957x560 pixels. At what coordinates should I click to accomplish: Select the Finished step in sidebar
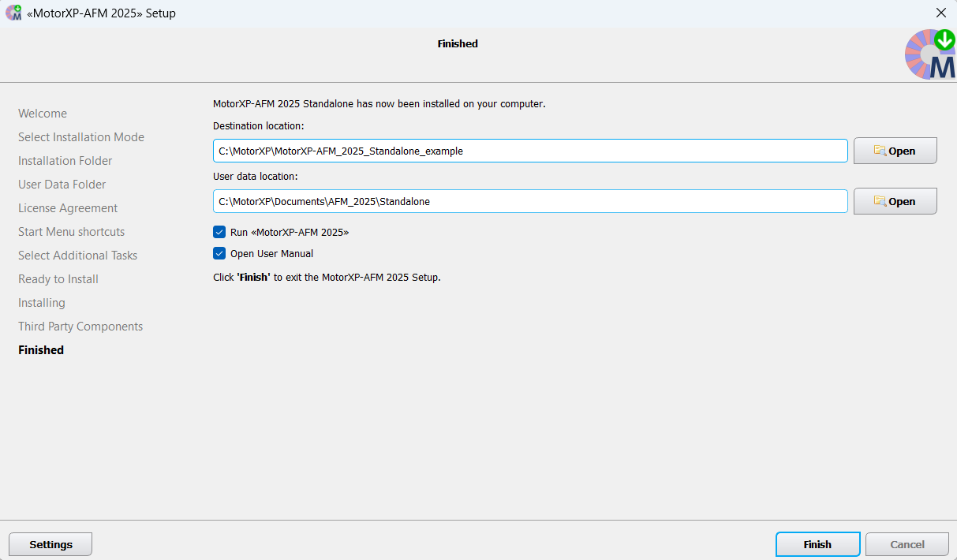pyautogui.click(x=41, y=350)
